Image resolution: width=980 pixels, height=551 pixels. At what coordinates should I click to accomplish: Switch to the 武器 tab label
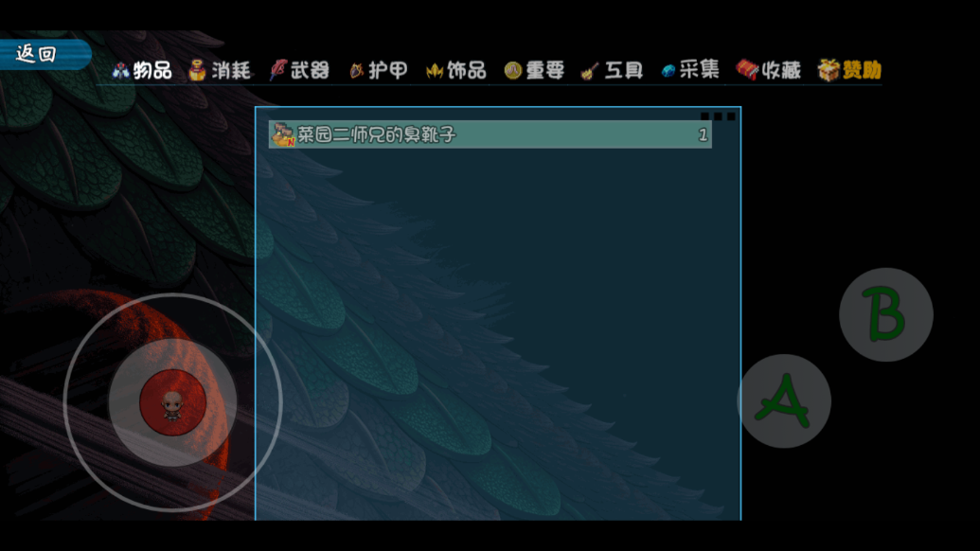tap(310, 70)
